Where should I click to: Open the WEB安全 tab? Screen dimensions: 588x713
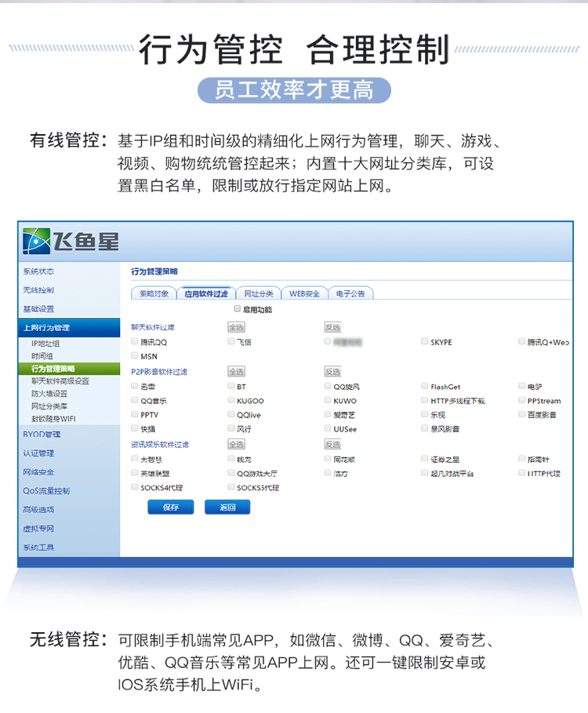click(304, 293)
